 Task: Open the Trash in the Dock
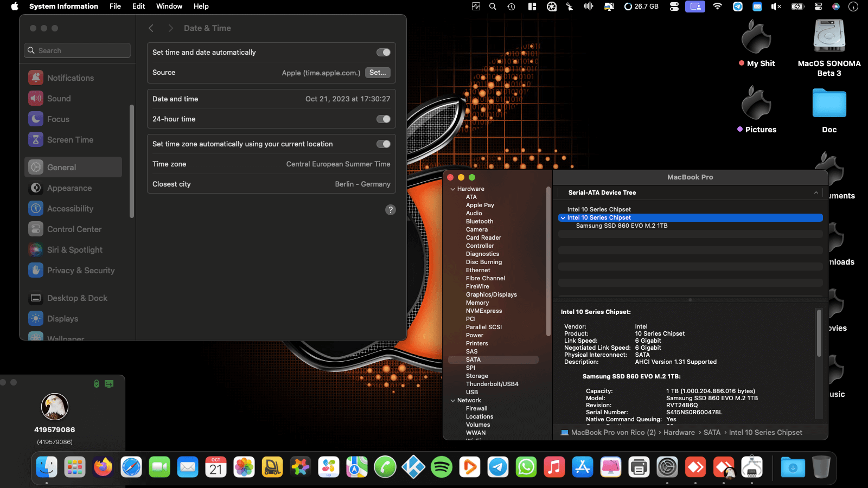click(821, 467)
